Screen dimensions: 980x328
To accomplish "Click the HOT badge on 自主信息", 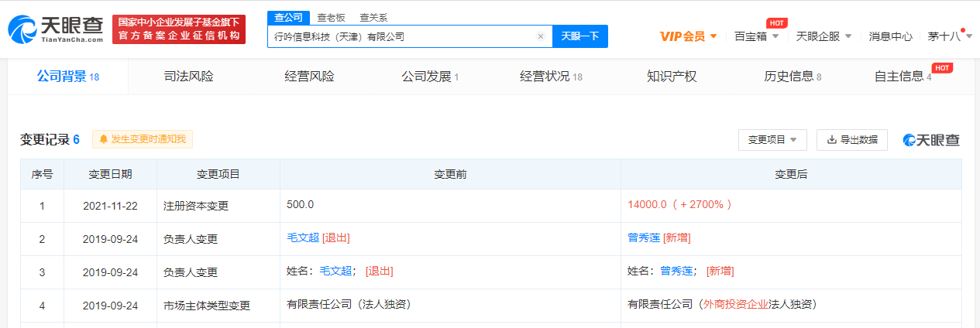I will [942, 68].
